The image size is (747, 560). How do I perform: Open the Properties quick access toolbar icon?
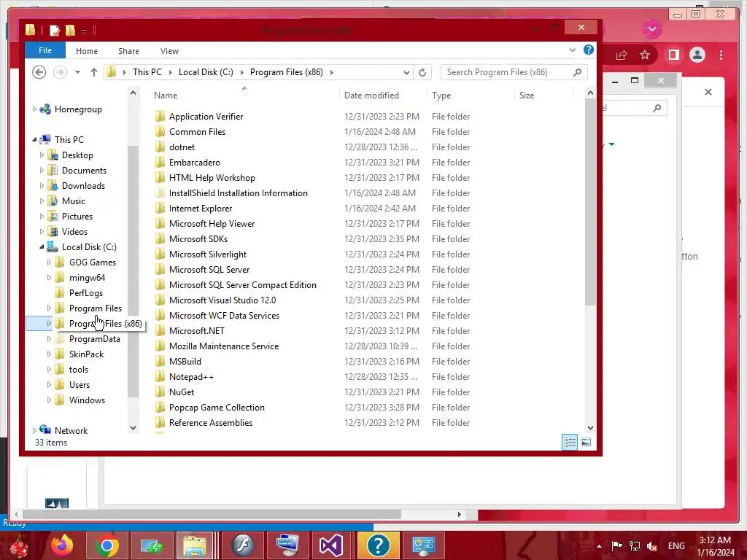[54, 31]
